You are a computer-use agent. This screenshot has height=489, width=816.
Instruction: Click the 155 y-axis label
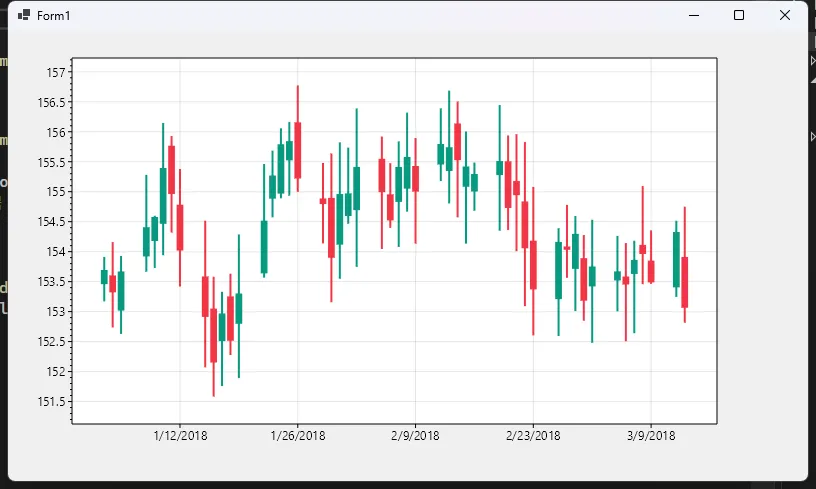56,192
